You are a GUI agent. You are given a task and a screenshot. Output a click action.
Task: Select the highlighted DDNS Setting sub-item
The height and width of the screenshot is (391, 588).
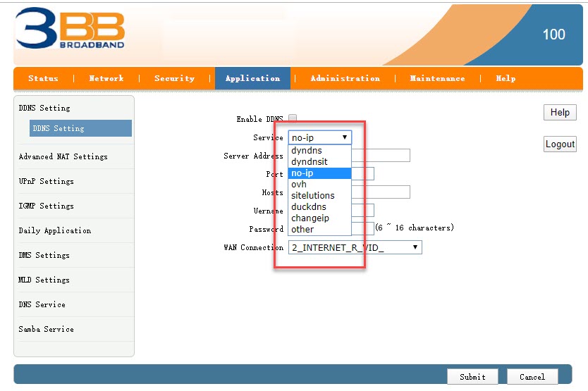pyautogui.click(x=80, y=128)
